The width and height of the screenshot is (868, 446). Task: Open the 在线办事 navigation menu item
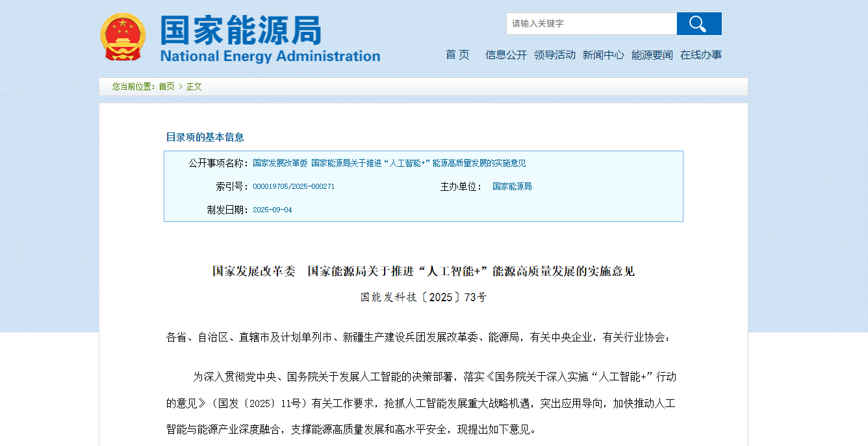702,55
